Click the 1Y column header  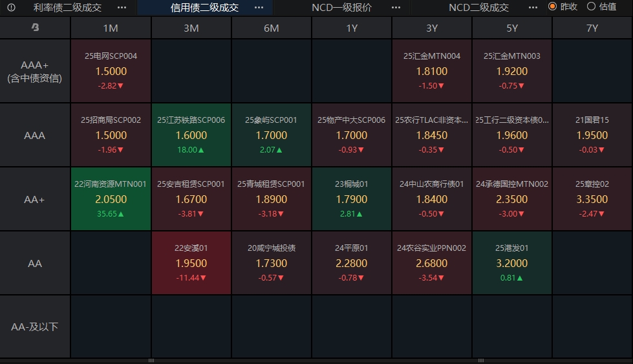pyautogui.click(x=352, y=28)
